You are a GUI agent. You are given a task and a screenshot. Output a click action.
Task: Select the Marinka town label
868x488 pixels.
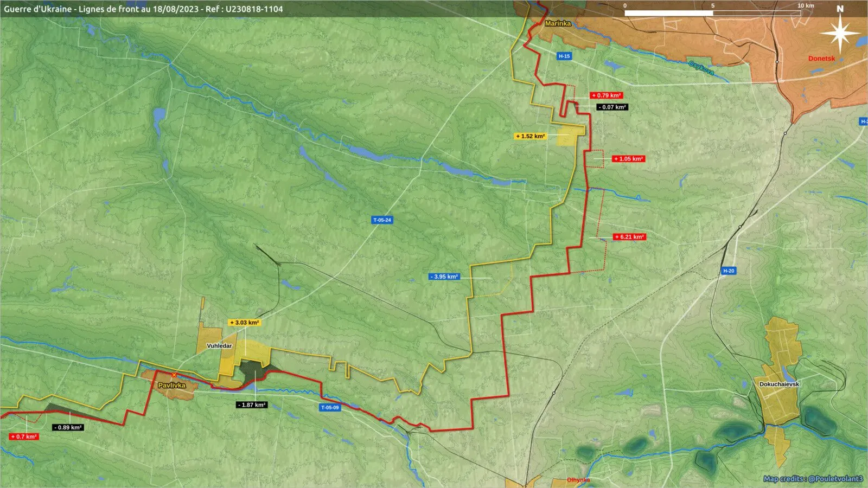pos(558,23)
